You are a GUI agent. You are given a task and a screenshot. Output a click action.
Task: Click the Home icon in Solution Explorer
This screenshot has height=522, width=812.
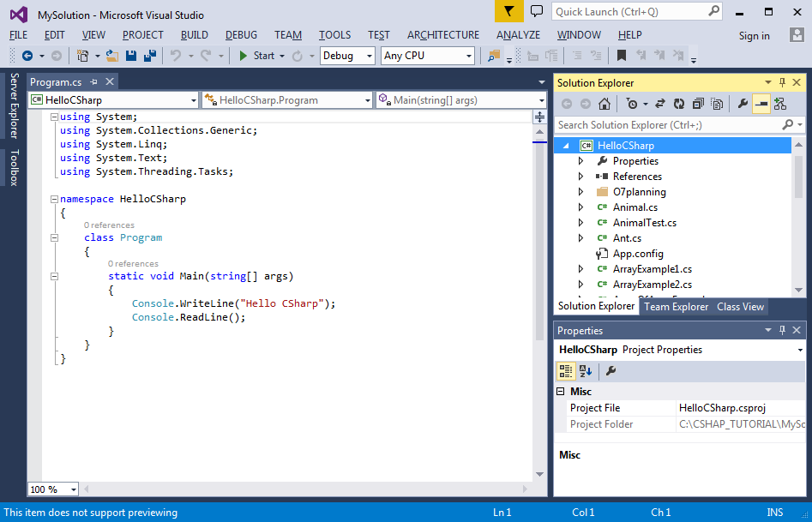pyautogui.click(x=604, y=104)
